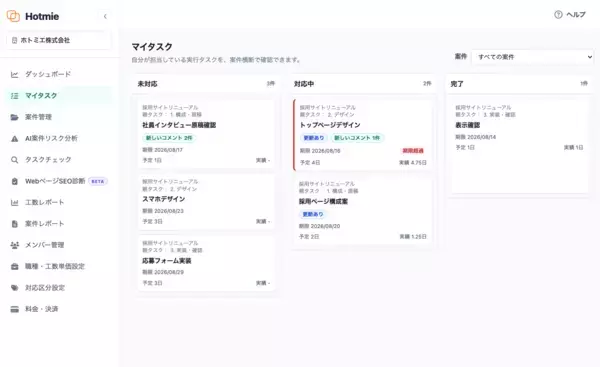Click the 案件管理 folder icon
Viewport: 600px width, 367px height.
(x=15, y=117)
